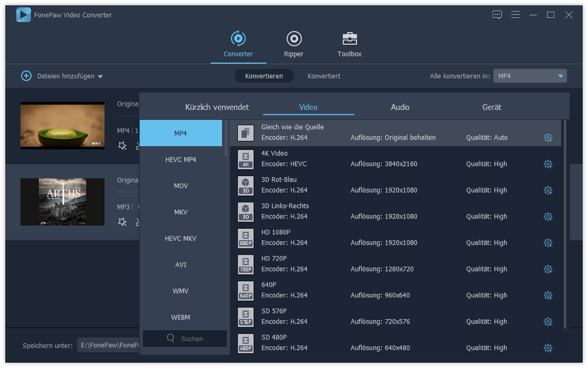Click 'Auflösung: 960x640' text
The width and height of the screenshot is (588, 368).
point(380,295)
